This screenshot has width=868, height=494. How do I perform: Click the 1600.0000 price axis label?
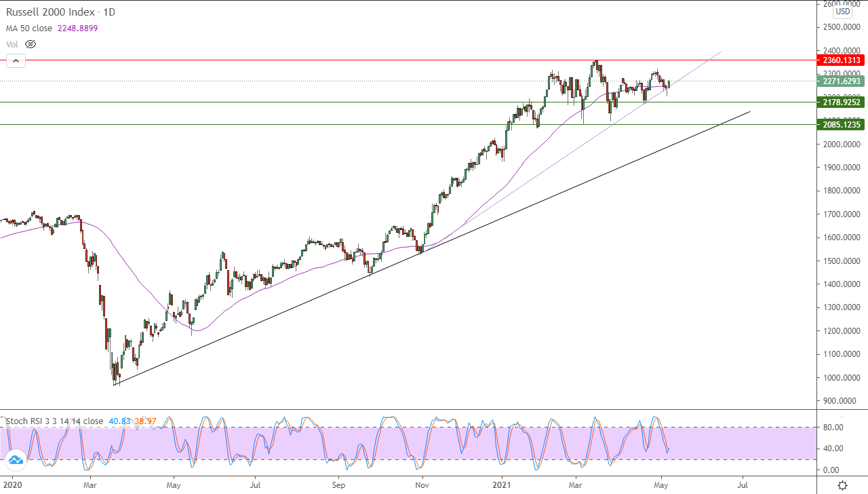point(842,237)
